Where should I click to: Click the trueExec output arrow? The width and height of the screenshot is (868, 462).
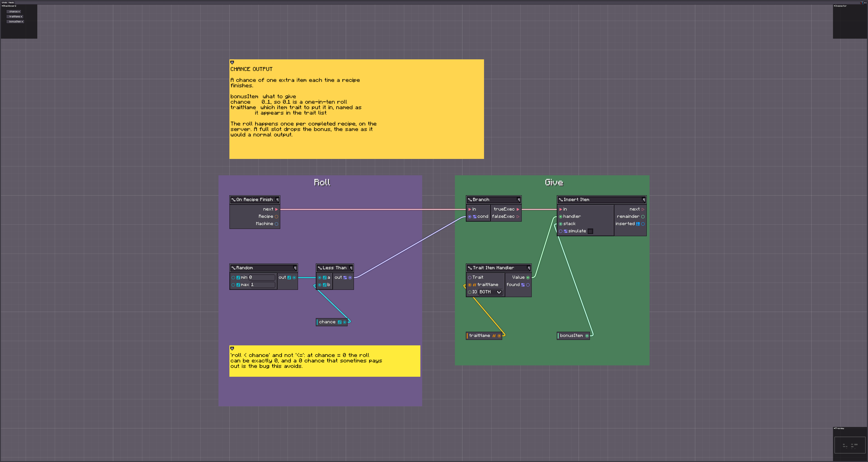pos(518,209)
